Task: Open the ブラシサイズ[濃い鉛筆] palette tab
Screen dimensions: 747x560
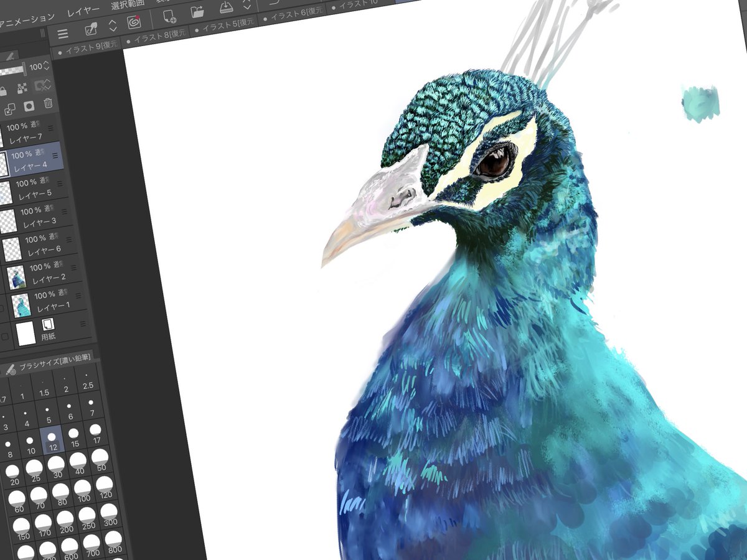Action: (54, 361)
